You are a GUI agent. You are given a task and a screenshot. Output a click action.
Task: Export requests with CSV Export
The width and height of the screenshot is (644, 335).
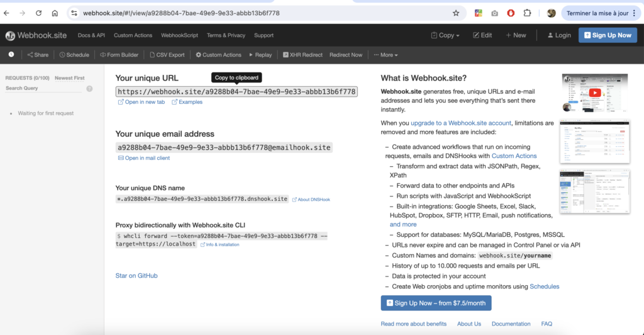coord(167,55)
